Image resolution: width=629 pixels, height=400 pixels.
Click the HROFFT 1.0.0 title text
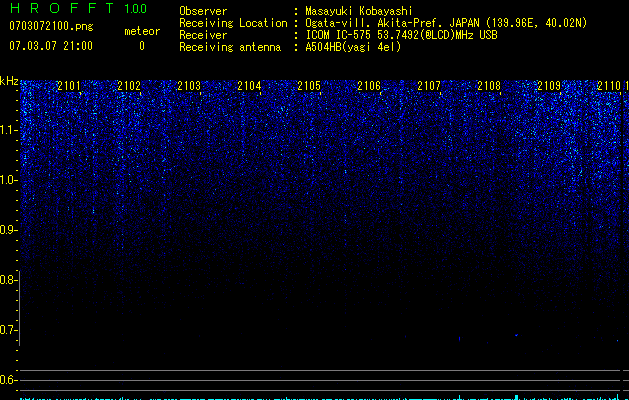pos(78,8)
